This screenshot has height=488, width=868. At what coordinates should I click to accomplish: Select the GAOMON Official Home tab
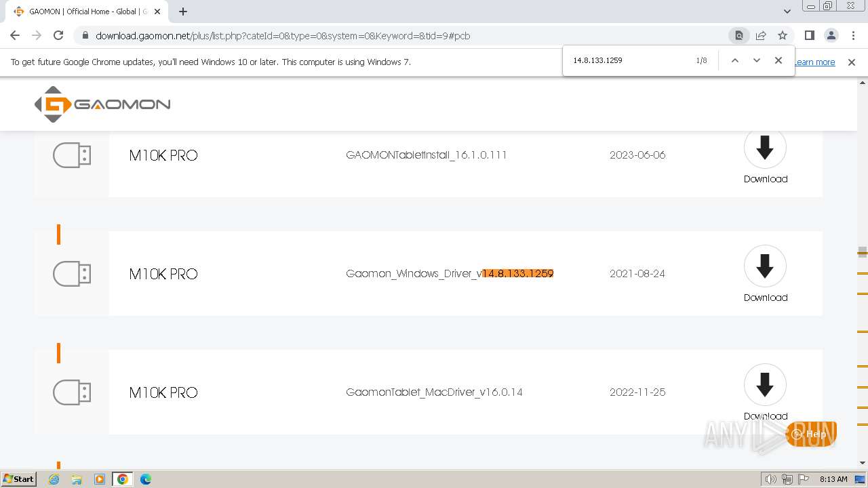coord(88,12)
